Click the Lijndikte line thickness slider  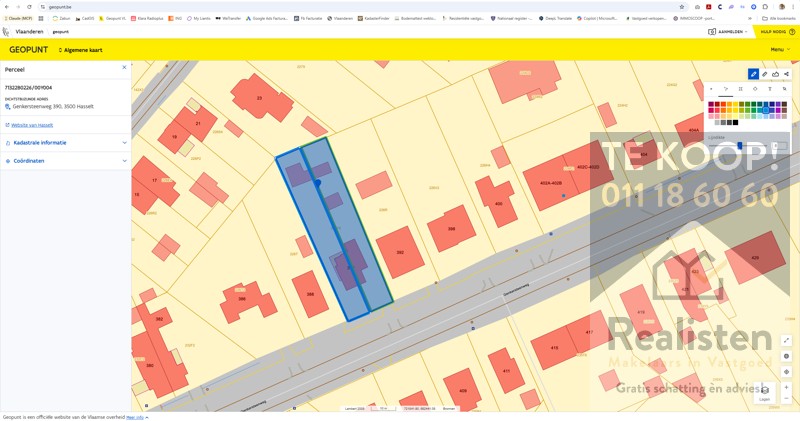[x=740, y=145]
